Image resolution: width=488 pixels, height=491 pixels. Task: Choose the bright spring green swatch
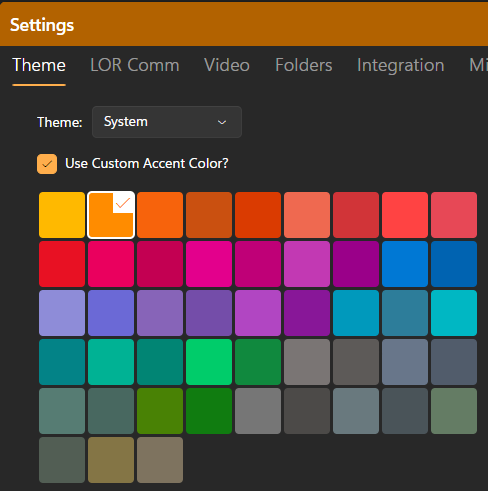[209, 362]
